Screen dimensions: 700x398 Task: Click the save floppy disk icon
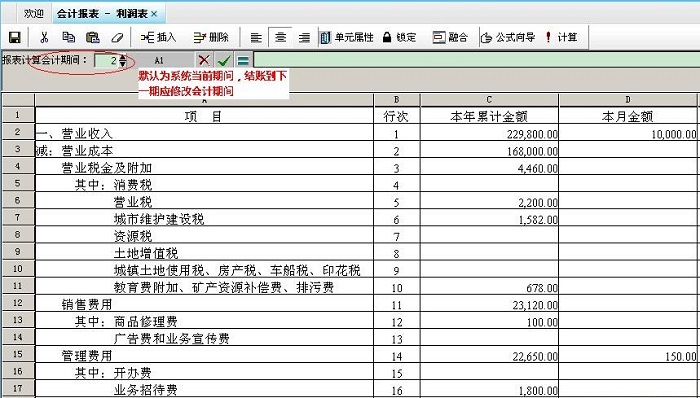[15, 37]
